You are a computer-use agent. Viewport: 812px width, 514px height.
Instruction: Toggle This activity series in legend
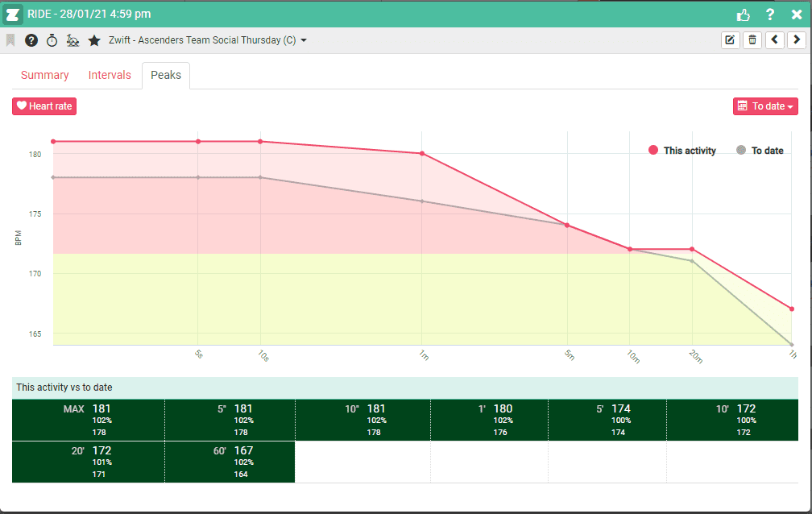[682, 151]
